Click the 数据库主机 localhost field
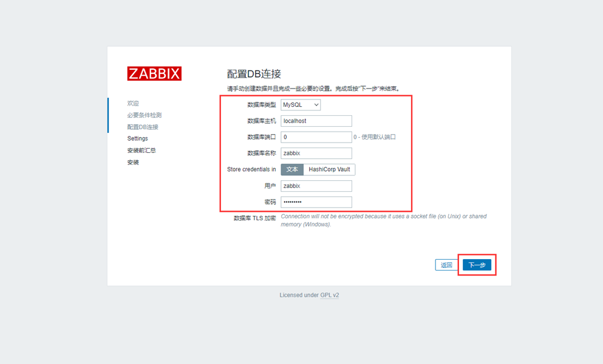The height and width of the screenshot is (364, 603). (x=316, y=121)
